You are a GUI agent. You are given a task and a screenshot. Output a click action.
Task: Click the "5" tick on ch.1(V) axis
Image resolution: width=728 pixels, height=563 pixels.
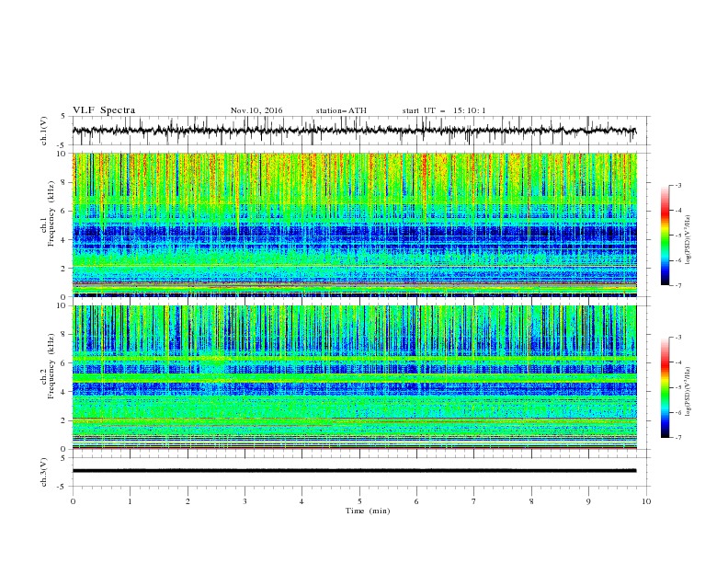pyautogui.click(x=63, y=117)
